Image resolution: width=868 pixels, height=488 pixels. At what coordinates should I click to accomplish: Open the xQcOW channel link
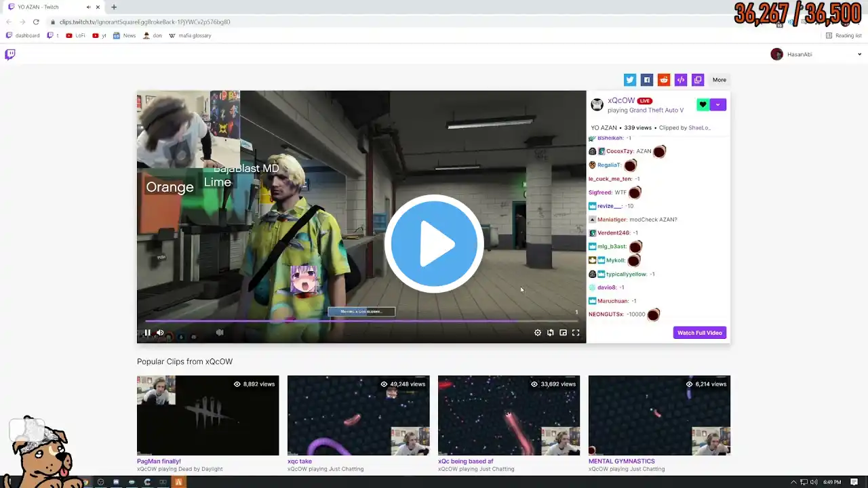(x=621, y=100)
